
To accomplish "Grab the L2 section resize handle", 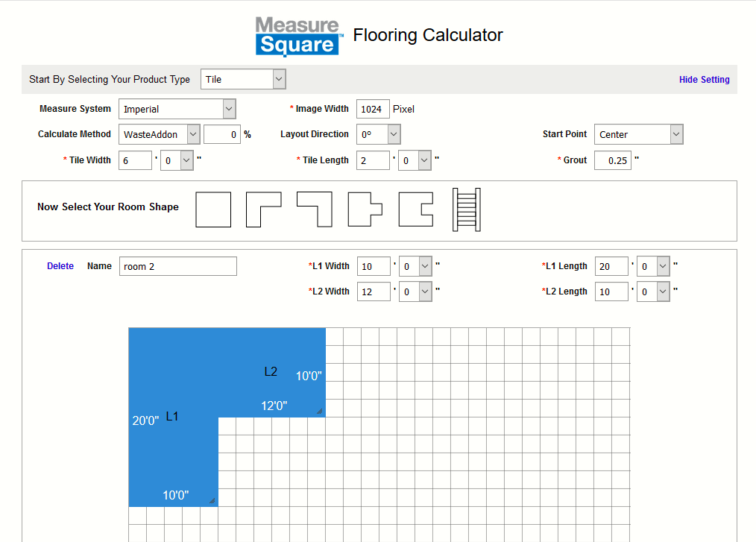I will tap(319, 411).
